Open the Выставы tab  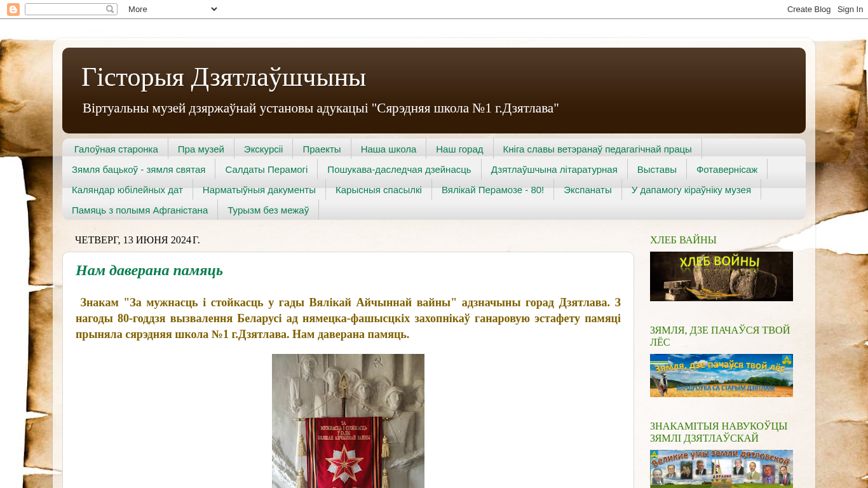pos(657,170)
